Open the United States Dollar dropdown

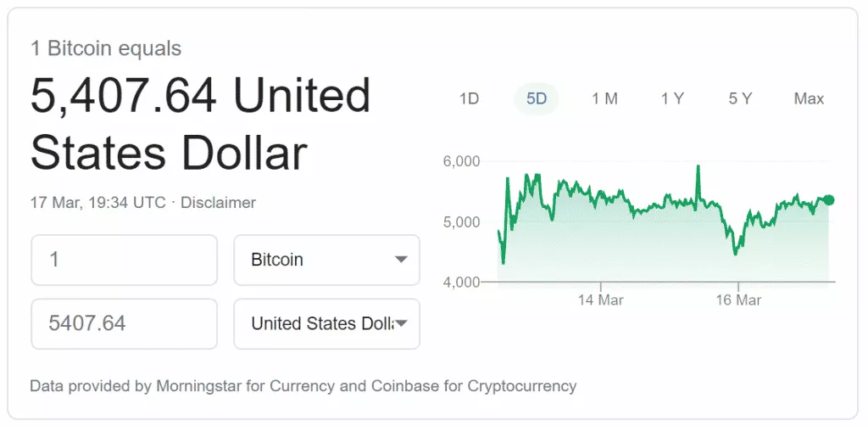point(326,323)
